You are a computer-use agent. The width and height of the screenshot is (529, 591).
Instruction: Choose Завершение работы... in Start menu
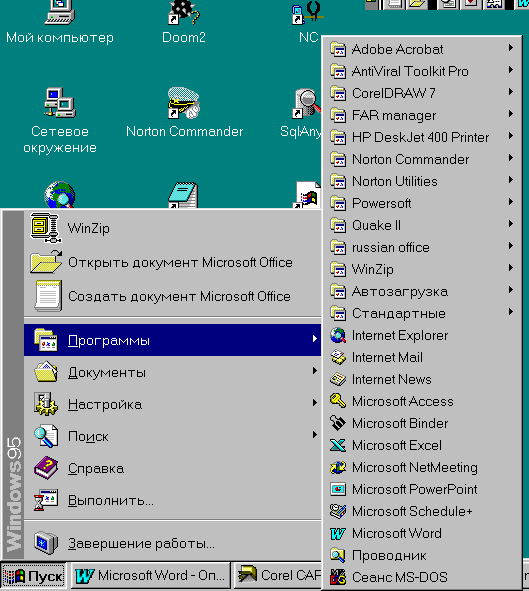coord(173,543)
